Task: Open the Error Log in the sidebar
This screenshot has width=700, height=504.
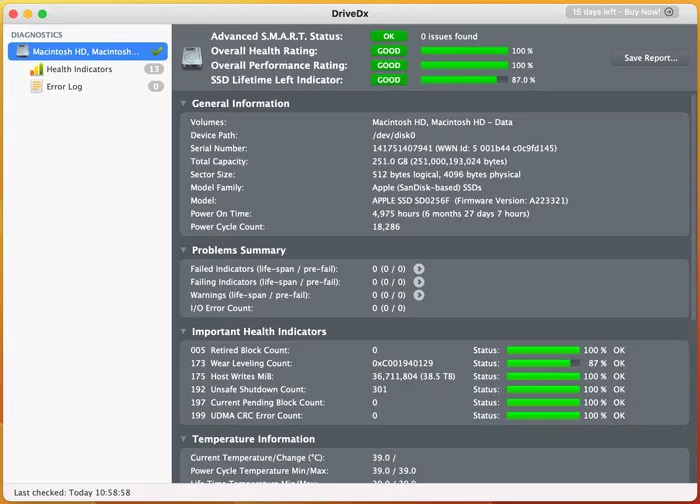Action: pyautogui.click(x=64, y=87)
